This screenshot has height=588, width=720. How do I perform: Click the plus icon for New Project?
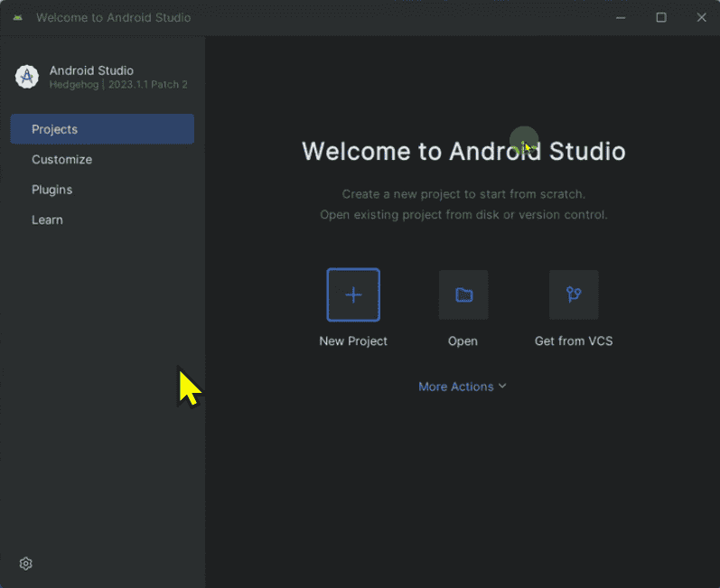pos(353,294)
